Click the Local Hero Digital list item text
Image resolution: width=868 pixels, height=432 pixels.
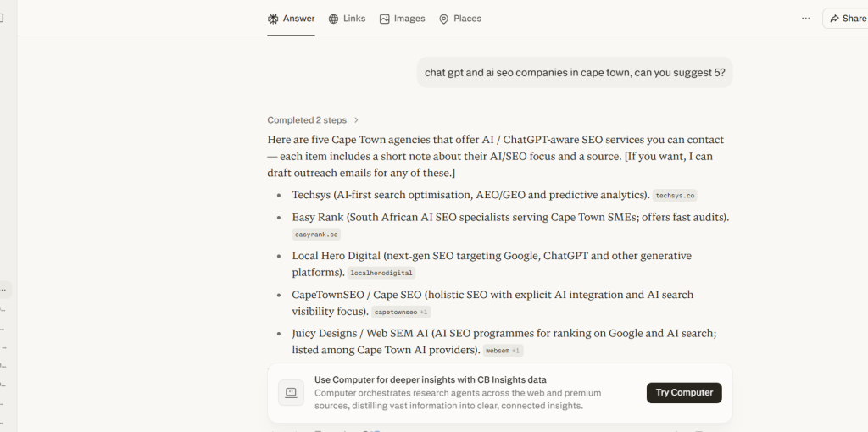(x=492, y=263)
